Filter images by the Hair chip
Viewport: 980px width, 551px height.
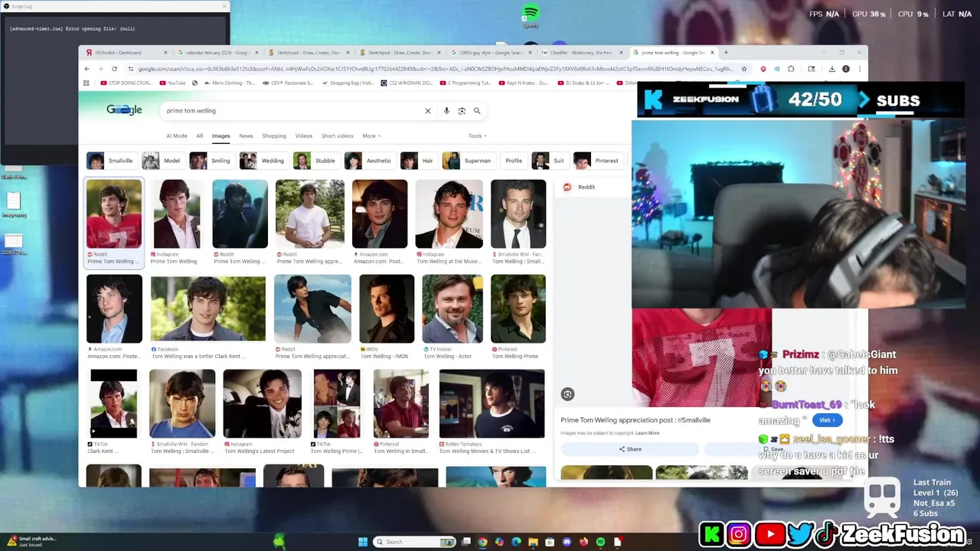click(x=418, y=161)
